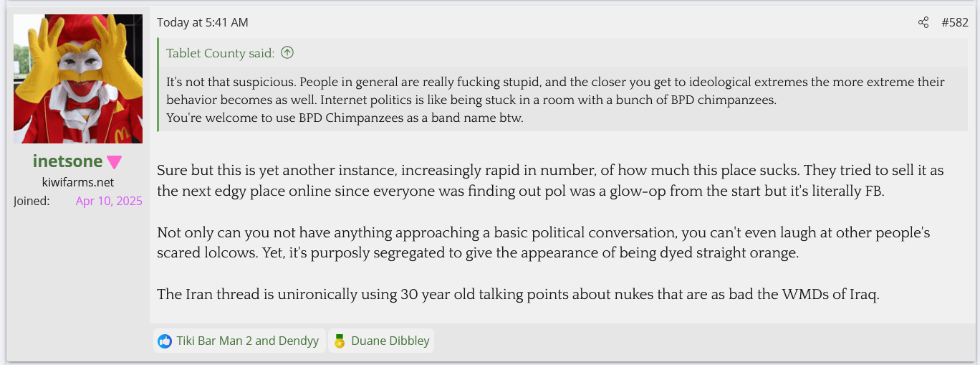Click the pink triangle next to inetsone
This screenshot has width=980, height=365.
click(x=115, y=162)
